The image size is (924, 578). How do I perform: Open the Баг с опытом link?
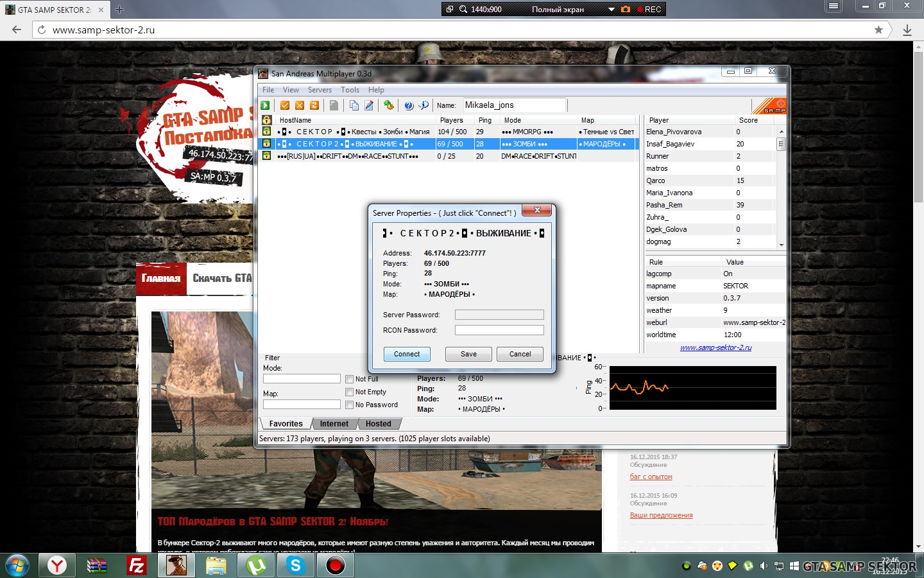651,477
